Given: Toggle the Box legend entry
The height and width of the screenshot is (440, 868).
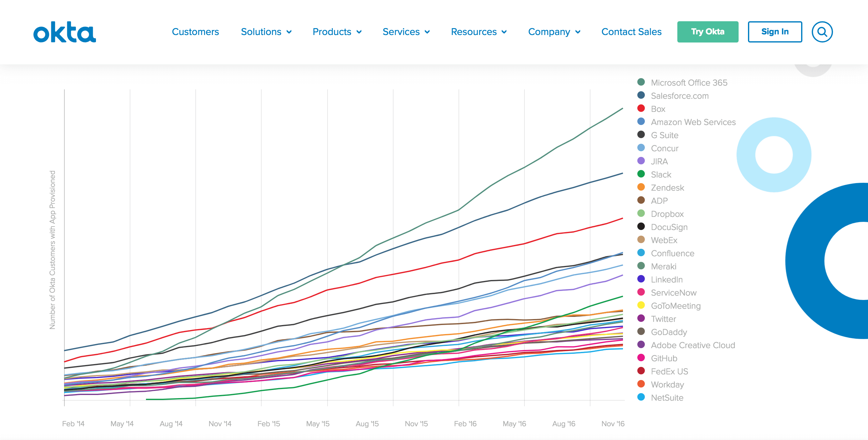Looking at the screenshot, I should (x=658, y=109).
